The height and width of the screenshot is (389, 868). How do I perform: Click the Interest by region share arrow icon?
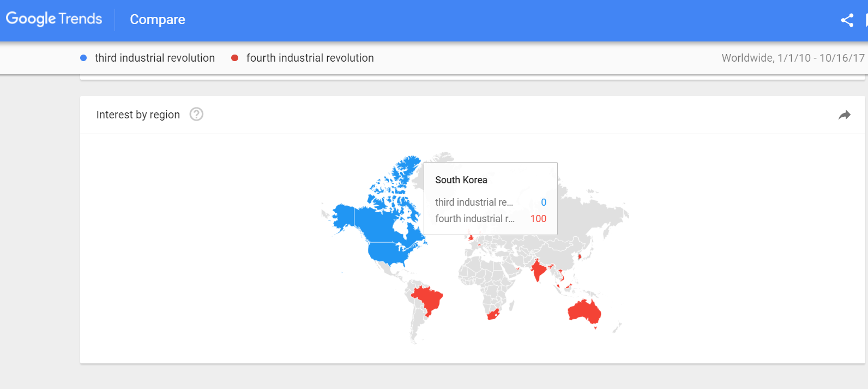coord(845,115)
